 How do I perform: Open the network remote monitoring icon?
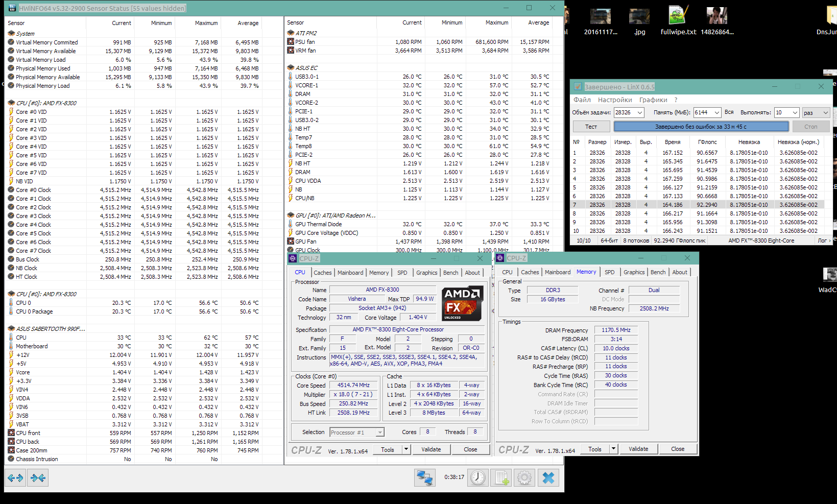[x=424, y=477]
